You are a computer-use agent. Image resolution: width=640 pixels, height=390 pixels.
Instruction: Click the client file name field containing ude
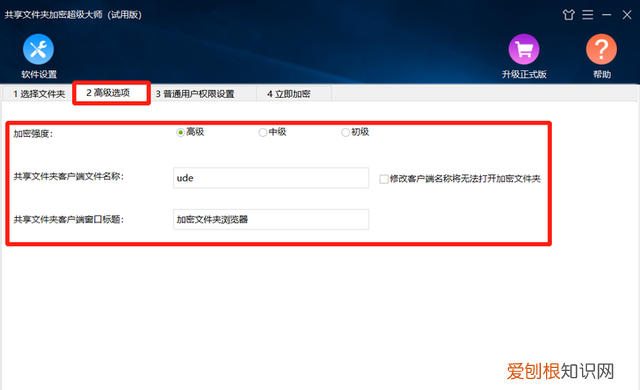pyautogui.click(x=271, y=178)
